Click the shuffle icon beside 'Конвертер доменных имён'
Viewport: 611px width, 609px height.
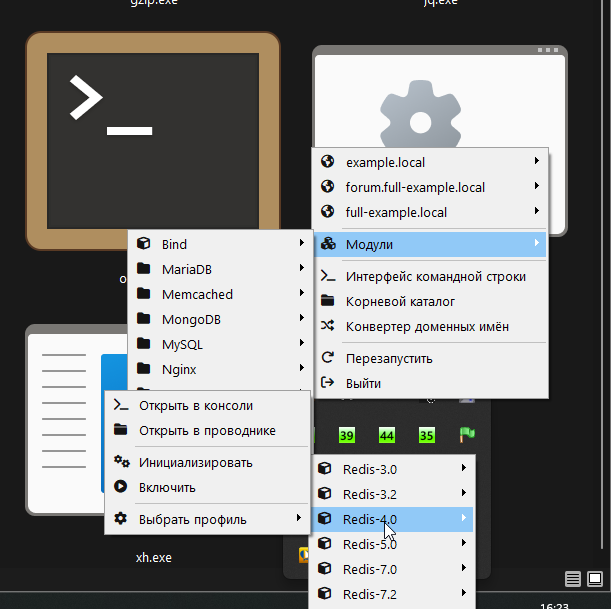327,326
